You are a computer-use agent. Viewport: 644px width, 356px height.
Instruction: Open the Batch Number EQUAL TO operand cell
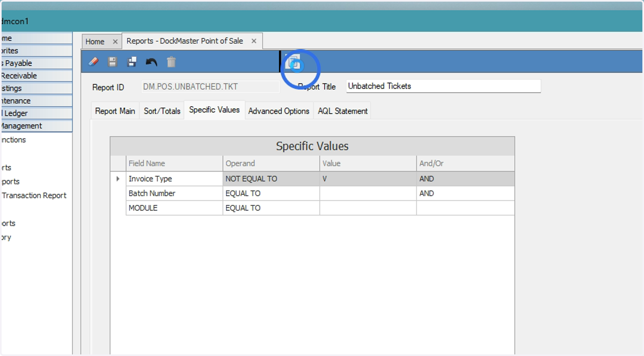[271, 193]
